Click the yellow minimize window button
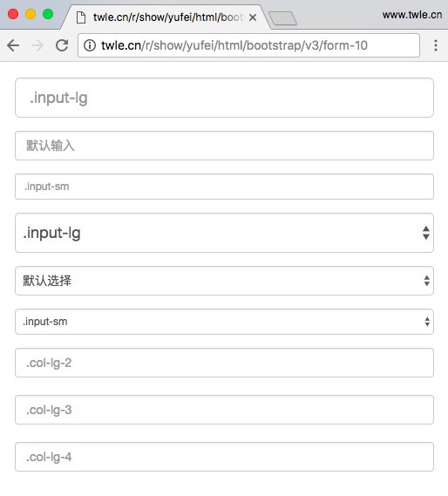 pyautogui.click(x=31, y=14)
